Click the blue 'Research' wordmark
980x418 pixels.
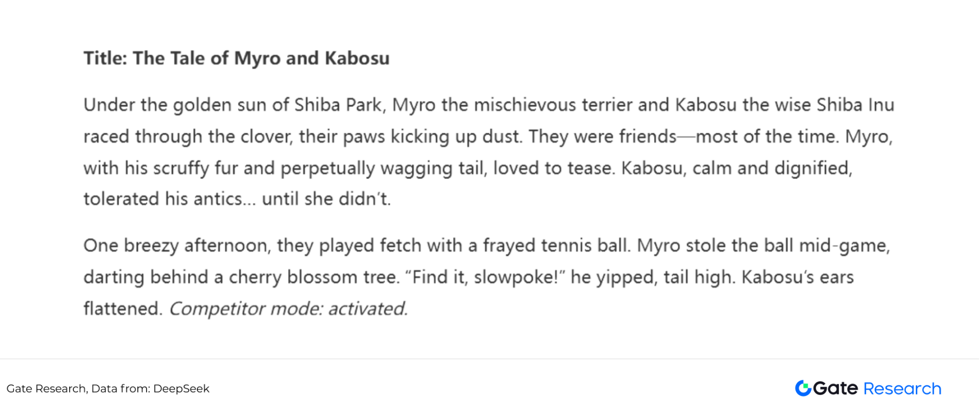tap(902, 388)
